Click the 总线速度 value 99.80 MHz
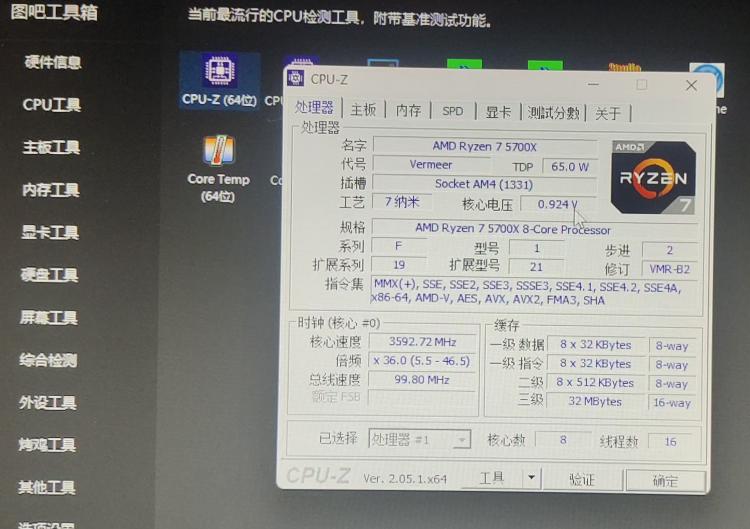Screen dimensions: 750x529 (x=422, y=380)
